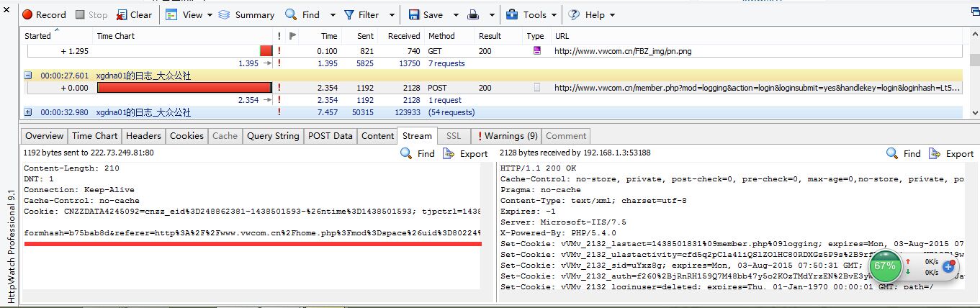This screenshot has width=980, height=308.
Task: Click Export in the received stream pane
Action: [951, 153]
